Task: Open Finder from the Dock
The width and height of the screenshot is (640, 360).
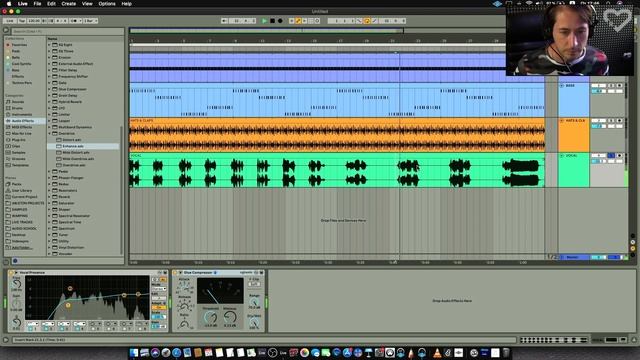Action: coord(134,353)
